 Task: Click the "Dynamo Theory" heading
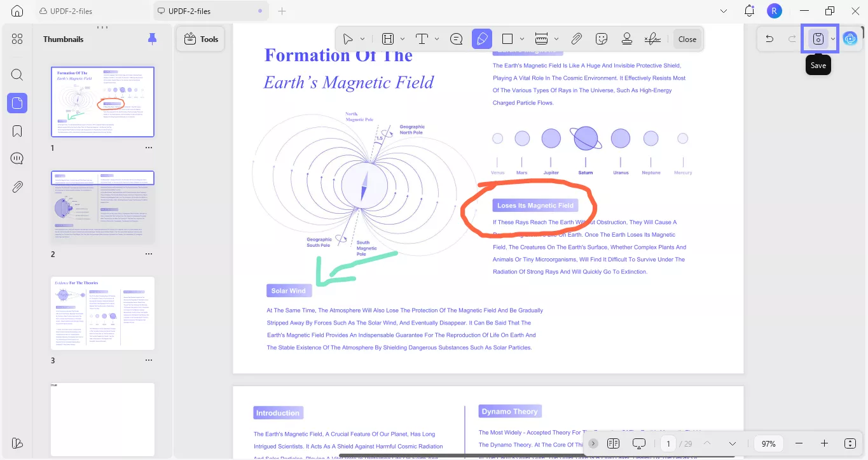pos(509,411)
